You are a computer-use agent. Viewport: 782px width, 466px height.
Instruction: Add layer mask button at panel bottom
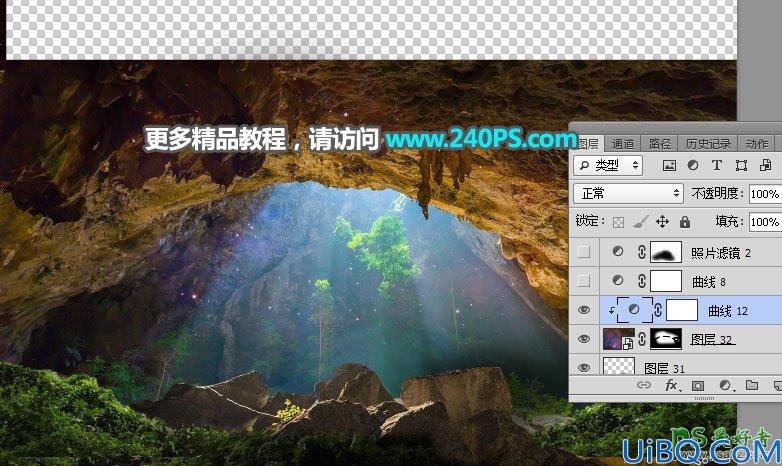click(698, 385)
